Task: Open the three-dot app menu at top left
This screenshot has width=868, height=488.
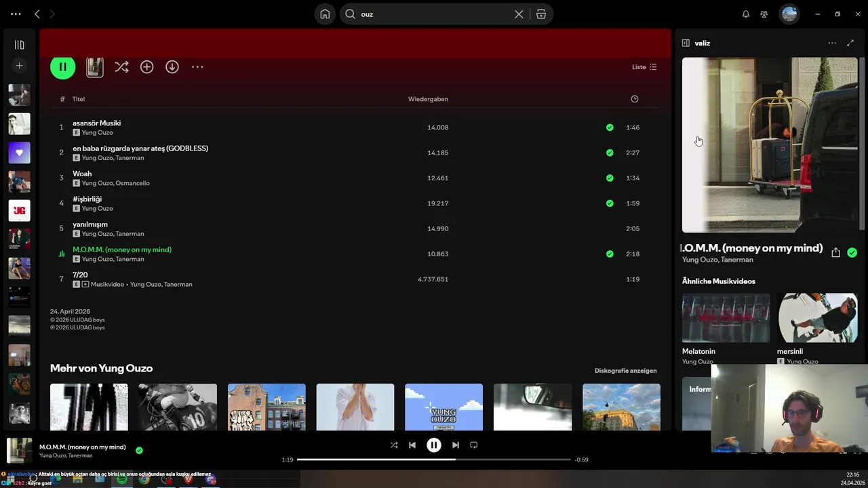Action: click(x=16, y=14)
